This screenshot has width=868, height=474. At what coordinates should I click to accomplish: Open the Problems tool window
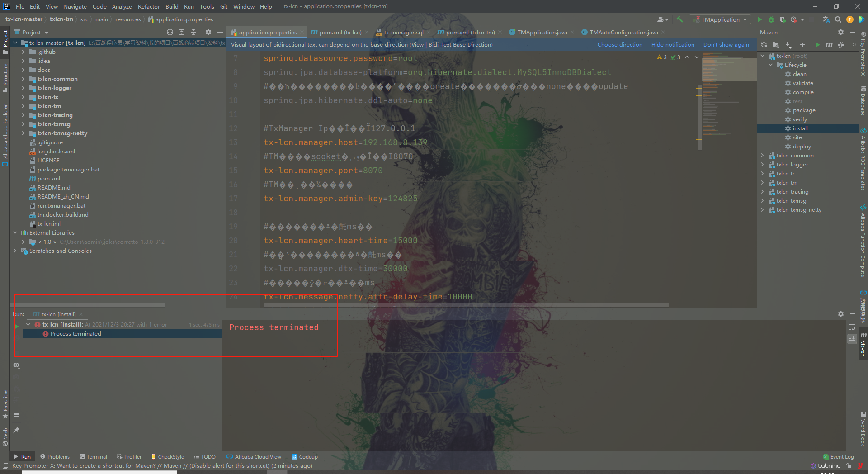(55, 456)
